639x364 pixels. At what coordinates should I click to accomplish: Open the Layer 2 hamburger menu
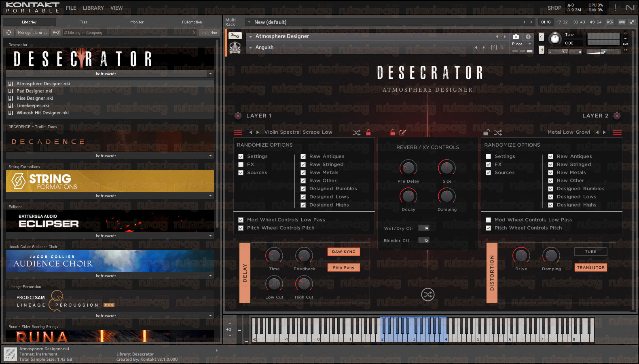pos(617,132)
